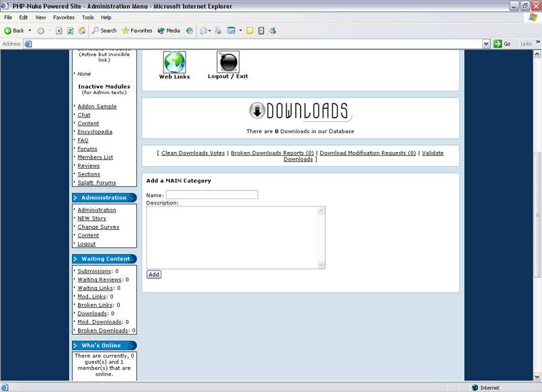Screen dimensions: 542x392
Task: Expand the Mail toolbar dropdown
Action: [x=210, y=30]
